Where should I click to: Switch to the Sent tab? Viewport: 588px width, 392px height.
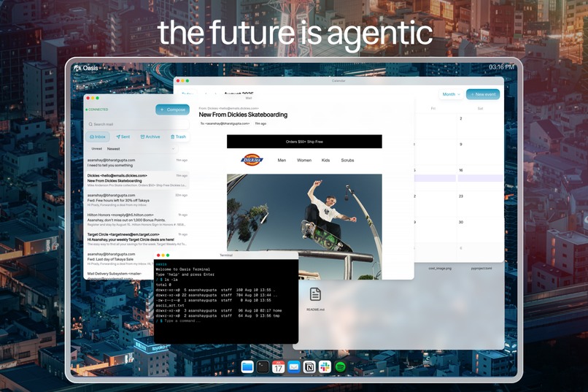pos(123,137)
